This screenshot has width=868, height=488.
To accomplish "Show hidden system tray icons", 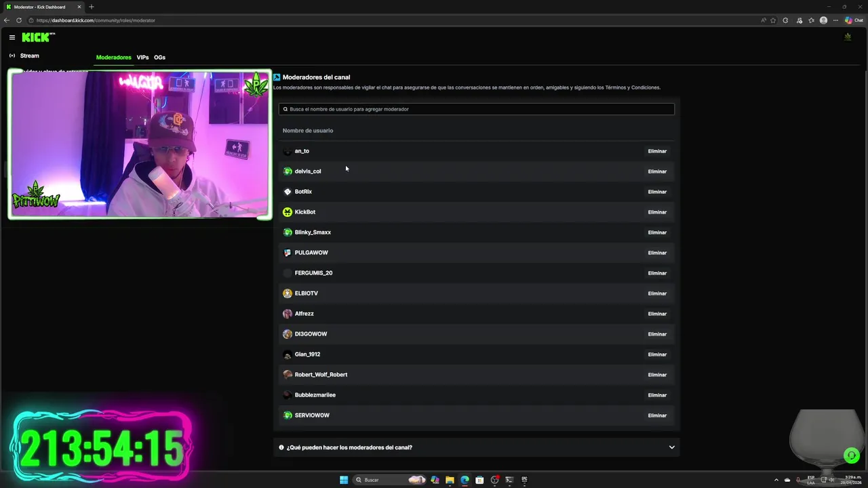I will coord(776,480).
